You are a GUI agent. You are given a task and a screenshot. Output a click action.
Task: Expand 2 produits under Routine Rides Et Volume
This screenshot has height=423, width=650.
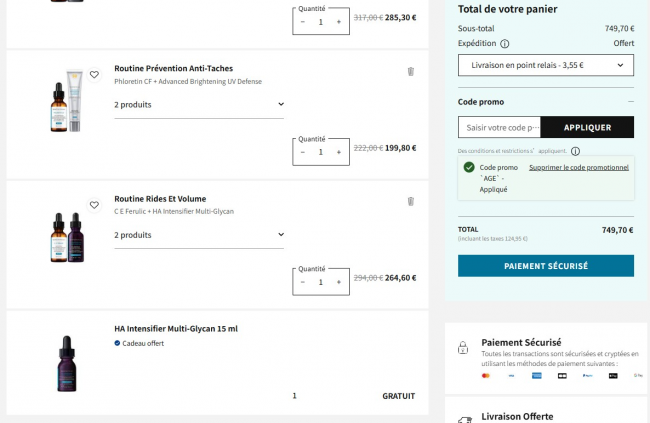coord(199,235)
